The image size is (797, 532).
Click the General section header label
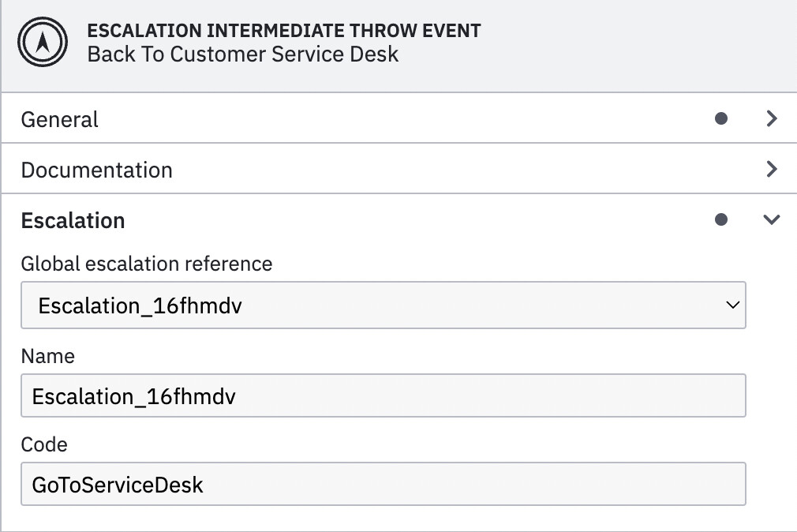59,118
